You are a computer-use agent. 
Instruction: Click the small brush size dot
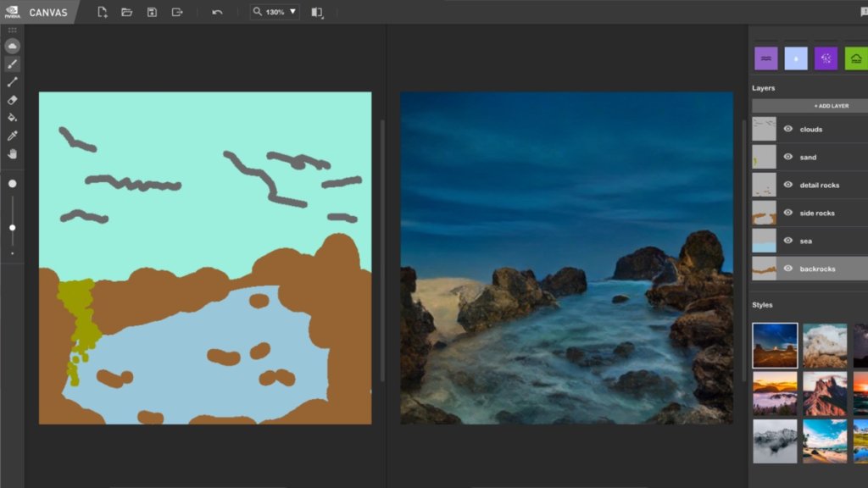[12, 254]
